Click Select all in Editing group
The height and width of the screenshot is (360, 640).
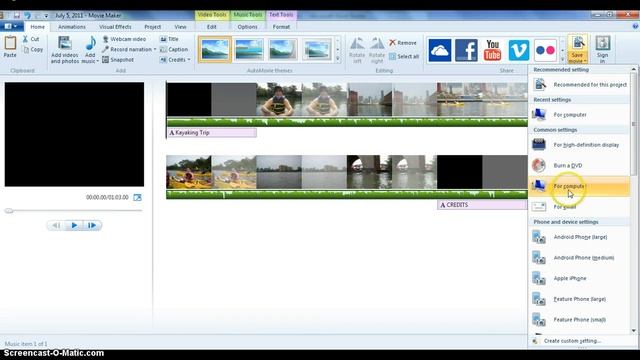coord(404,56)
